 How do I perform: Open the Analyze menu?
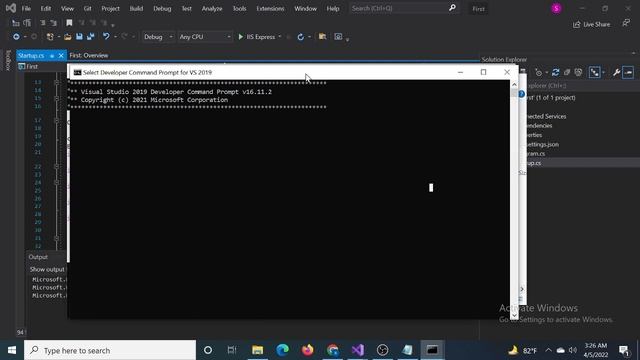(212, 9)
